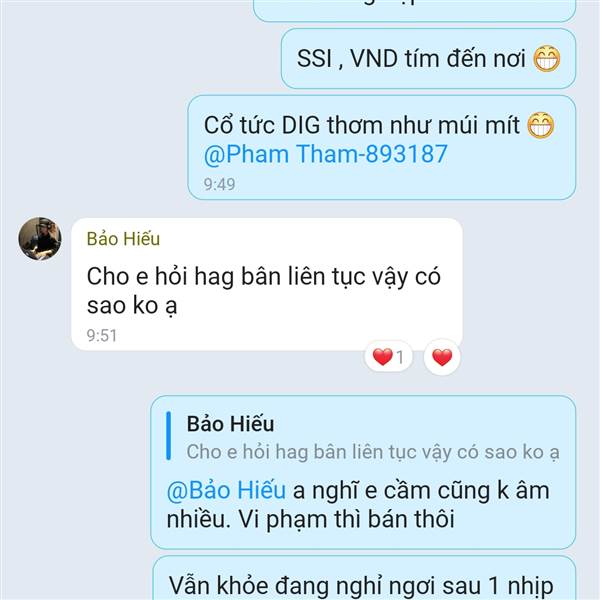Screen dimensions: 600x600
Task: Select the Vẫn khỏe đang nghỉ ngơi message
Action: point(364,578)
